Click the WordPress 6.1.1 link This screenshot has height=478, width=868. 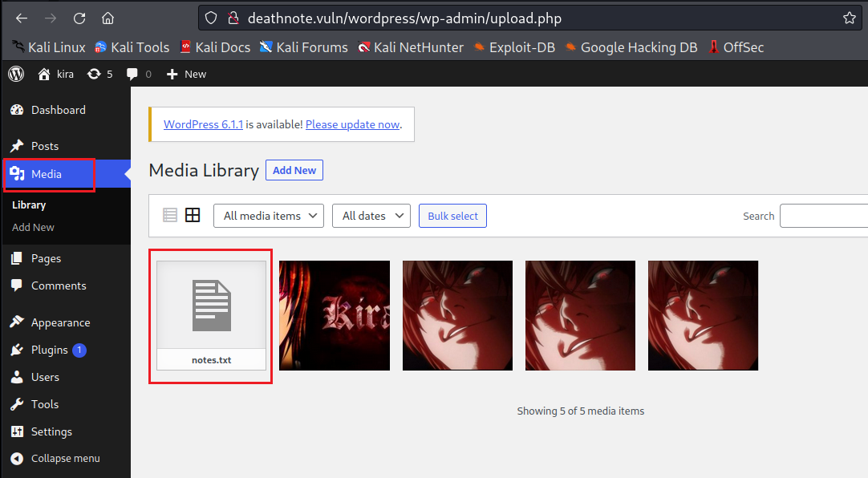pyautogui.click(x=203, y=124)
